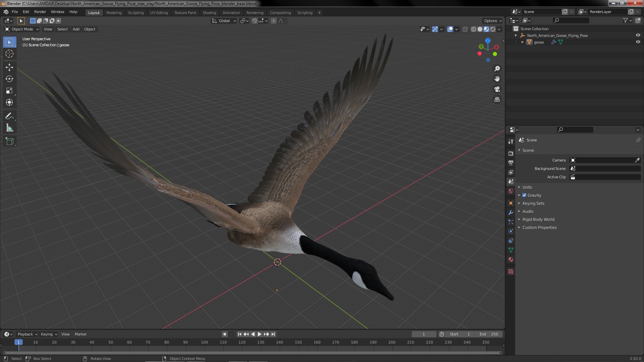This screenshot has width=644, height=362.
Task: Open the World properties tab
Action: [511, 191]
